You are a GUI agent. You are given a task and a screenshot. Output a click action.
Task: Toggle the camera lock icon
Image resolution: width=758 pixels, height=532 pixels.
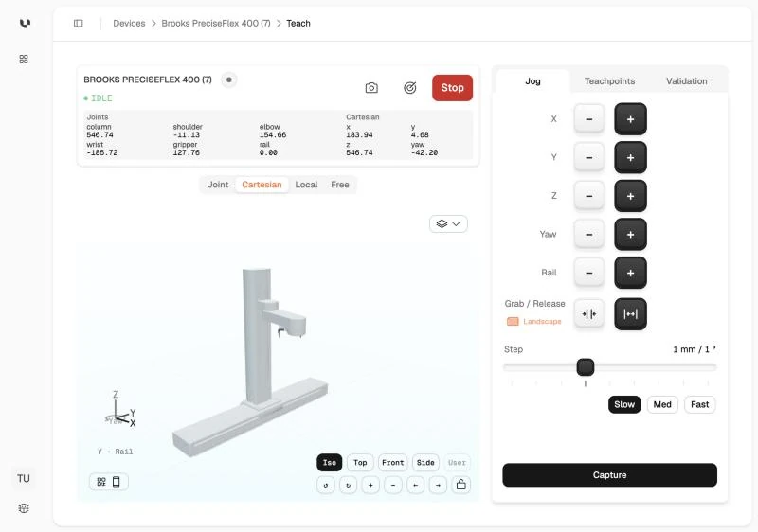tap(461, 485)
